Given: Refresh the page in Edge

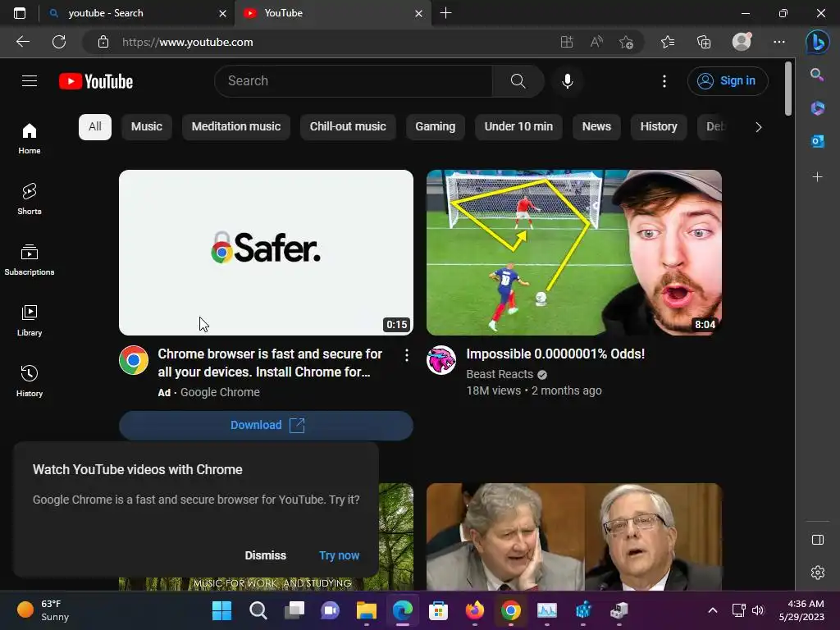Looking at the screenshot, I should (x=59, y=42).
